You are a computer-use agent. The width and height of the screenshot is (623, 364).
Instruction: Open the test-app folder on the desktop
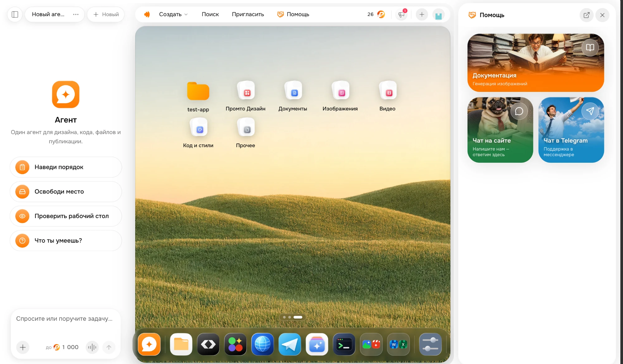[x=198, y=97]
